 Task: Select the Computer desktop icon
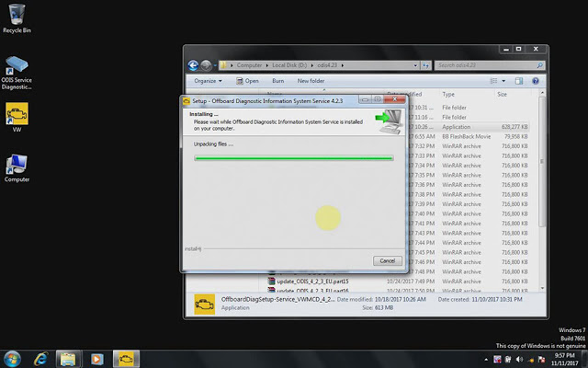[x=17, y=168]
